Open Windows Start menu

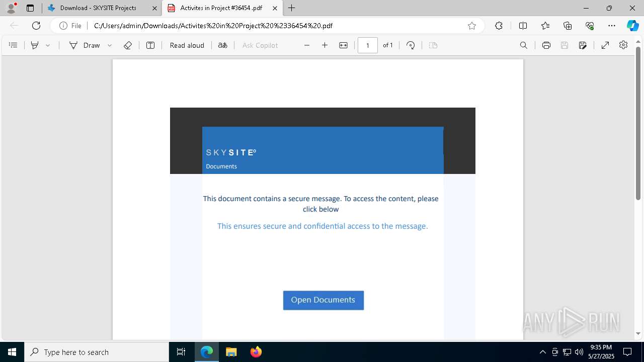pos(12,352)
